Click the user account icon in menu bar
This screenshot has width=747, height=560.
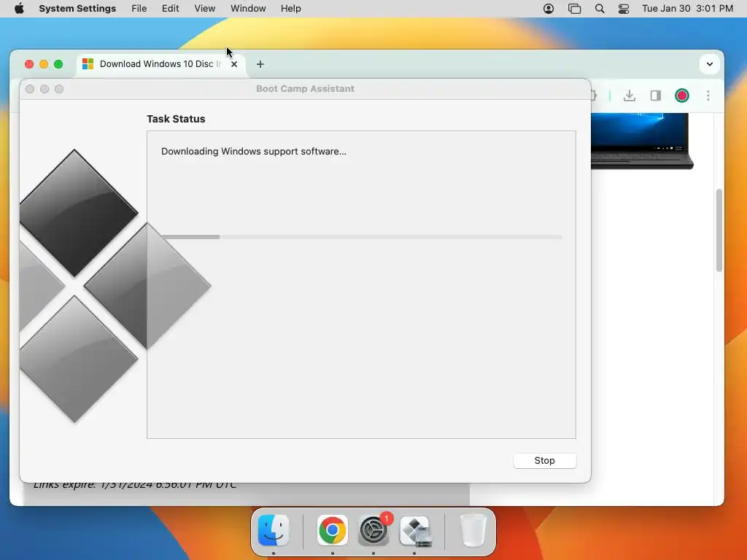pyautogui.click(x=549, y=9)
